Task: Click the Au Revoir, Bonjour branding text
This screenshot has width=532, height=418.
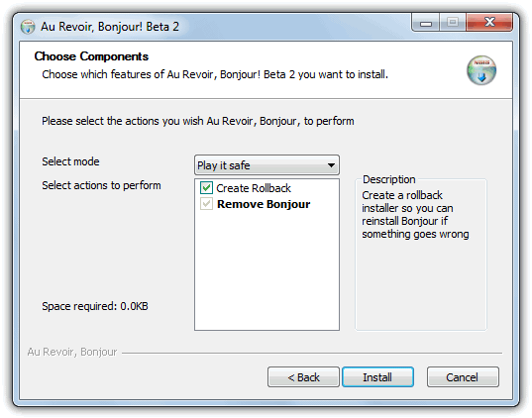Action: click(72, 352)
